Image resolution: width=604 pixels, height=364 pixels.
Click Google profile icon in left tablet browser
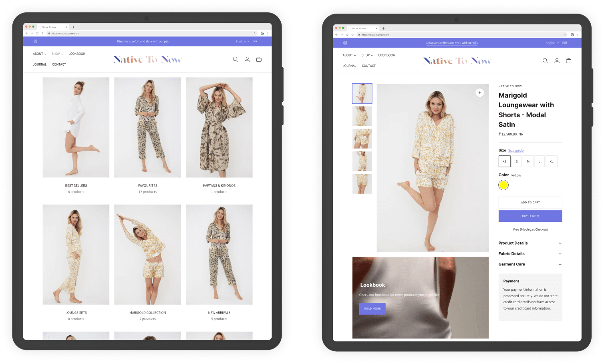[x=262, y=33]
